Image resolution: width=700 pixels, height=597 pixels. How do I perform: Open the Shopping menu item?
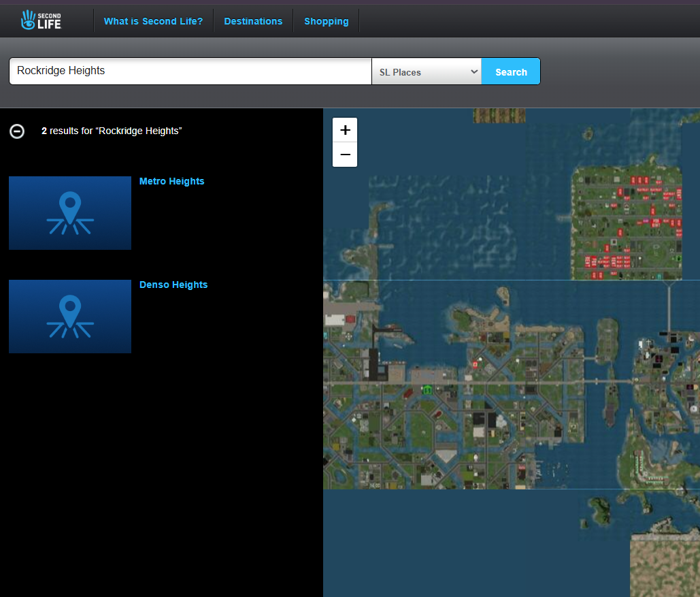327,21
